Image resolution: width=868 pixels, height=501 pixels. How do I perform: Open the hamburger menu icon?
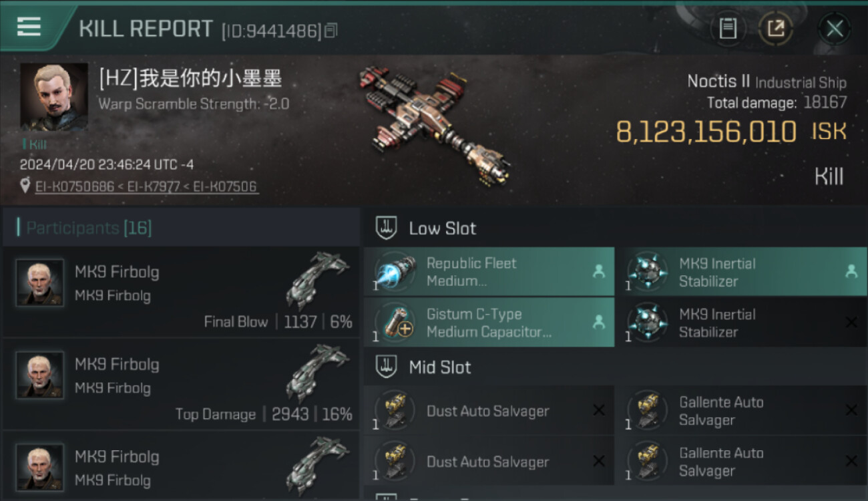click(29, 27)
